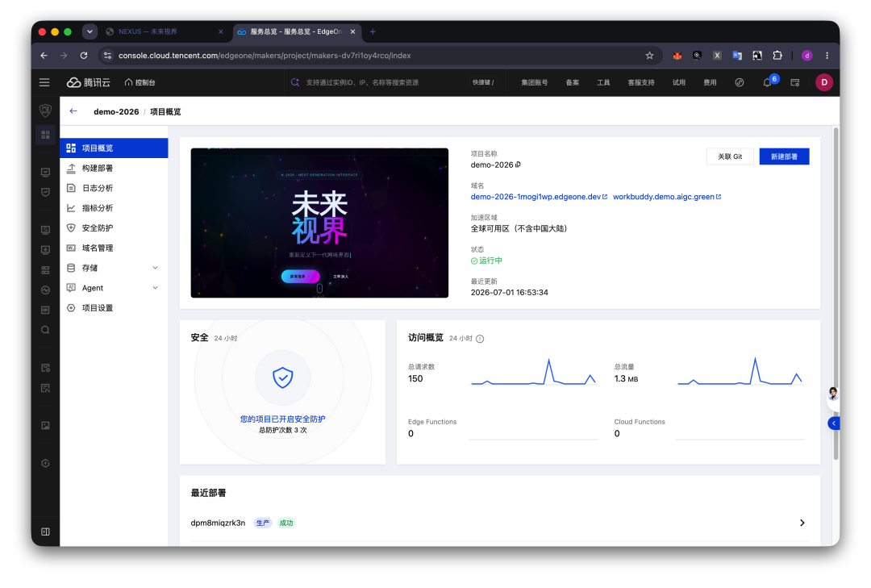Click the magnifier icon in left rail
This screenshot has height=588, width=871.
[45, 330]
